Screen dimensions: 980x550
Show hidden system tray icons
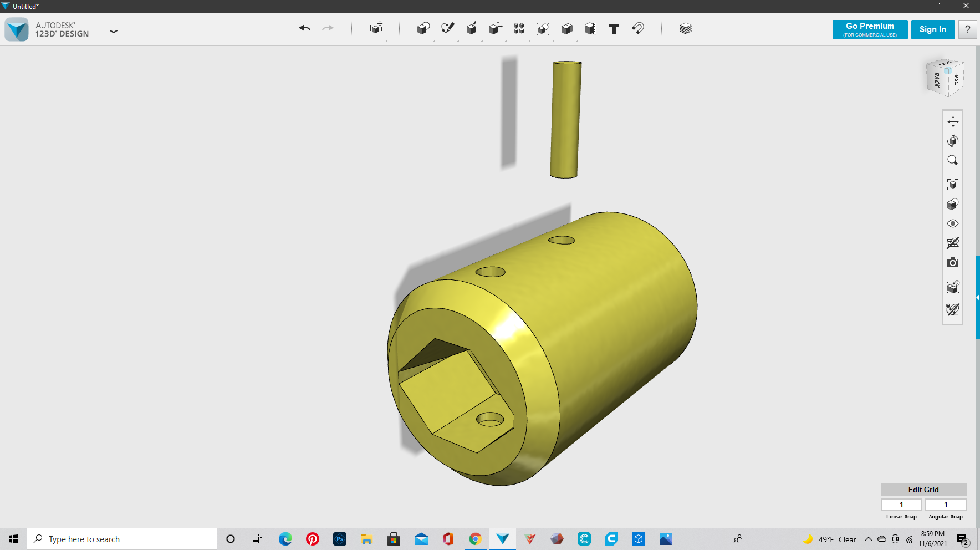coord(868,539)
